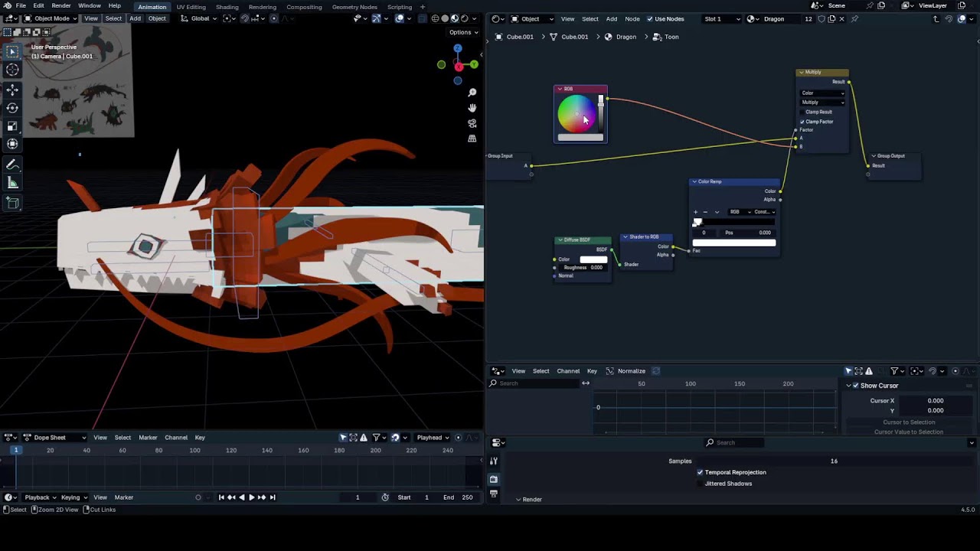Toggle camera view icon in viewport
The height and width of the screenshot is (551, 980).
point(472,123)
